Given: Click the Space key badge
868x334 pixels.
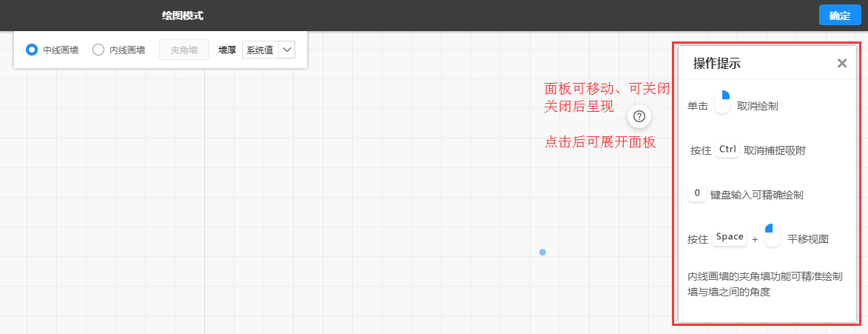Looking at the screenshot, I should [x=730, y=237].
